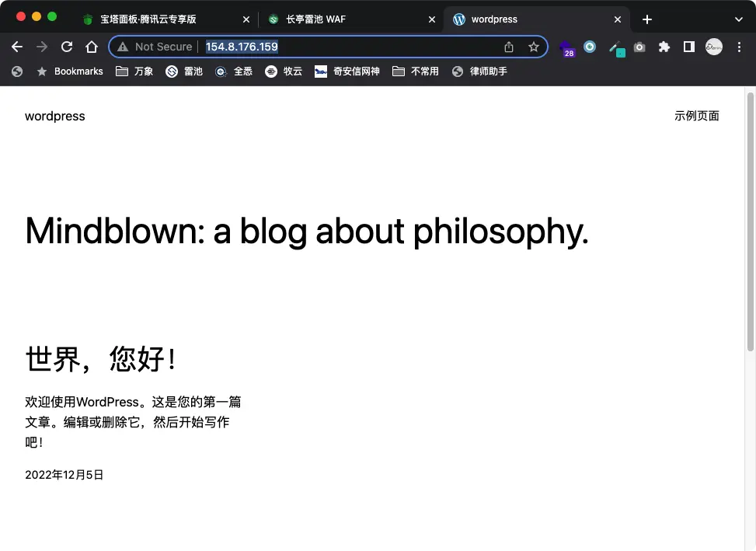Open the 全悉 bookmark
Screen dimensions: 756x551
(234, 71)
